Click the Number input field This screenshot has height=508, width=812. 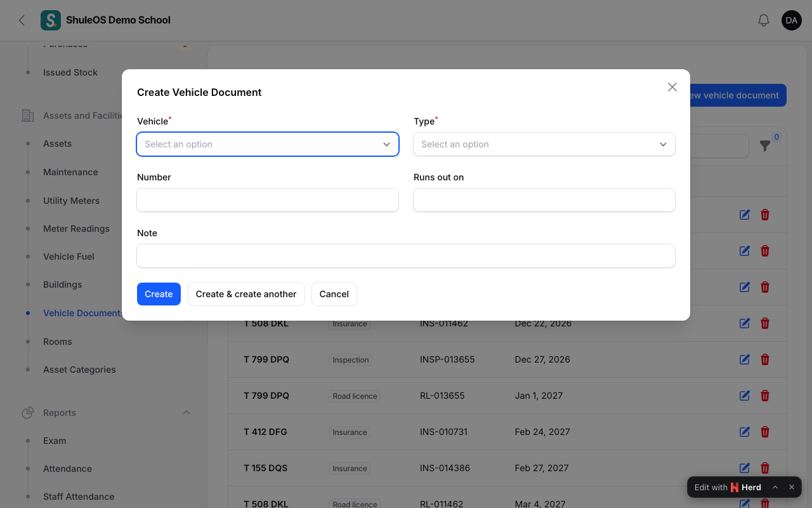(268, 200)
